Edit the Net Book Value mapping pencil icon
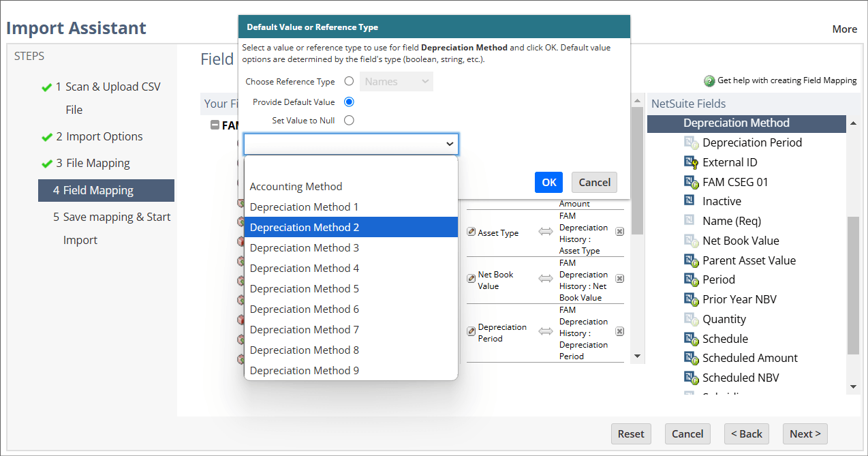Viewport: 868px width, 456px height. point(471,278)
